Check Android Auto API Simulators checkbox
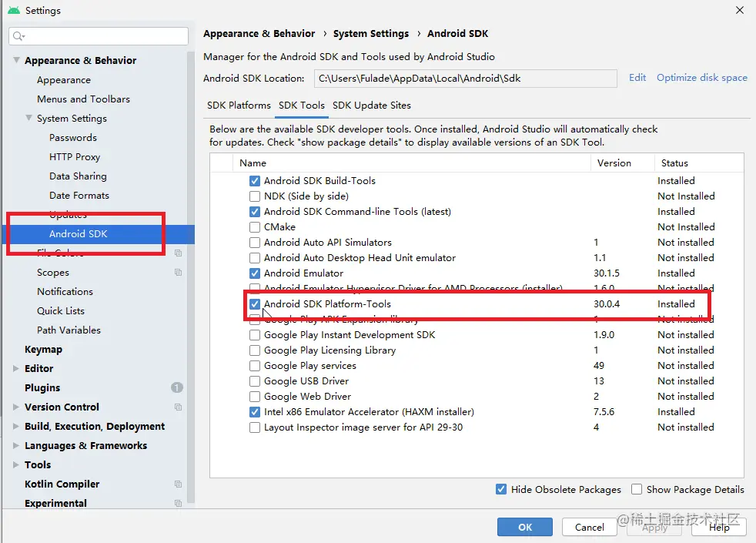 pos(255,243)
